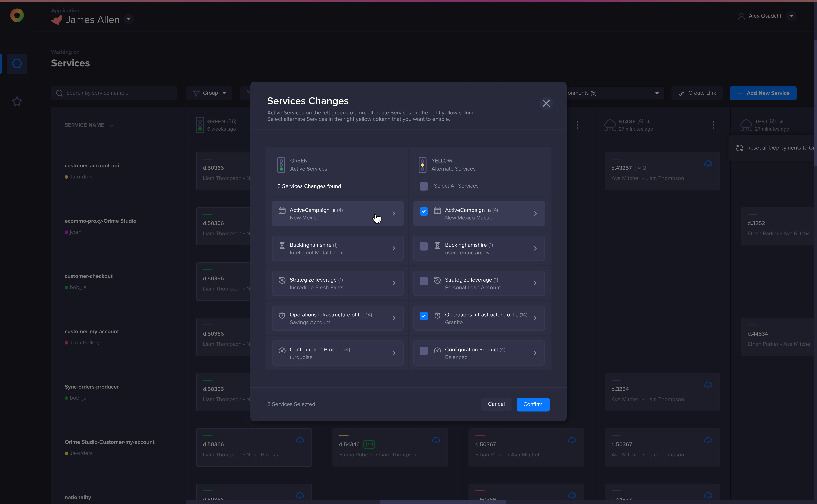
Task: Click the customer-account-api service name
Action: point(92,166)
